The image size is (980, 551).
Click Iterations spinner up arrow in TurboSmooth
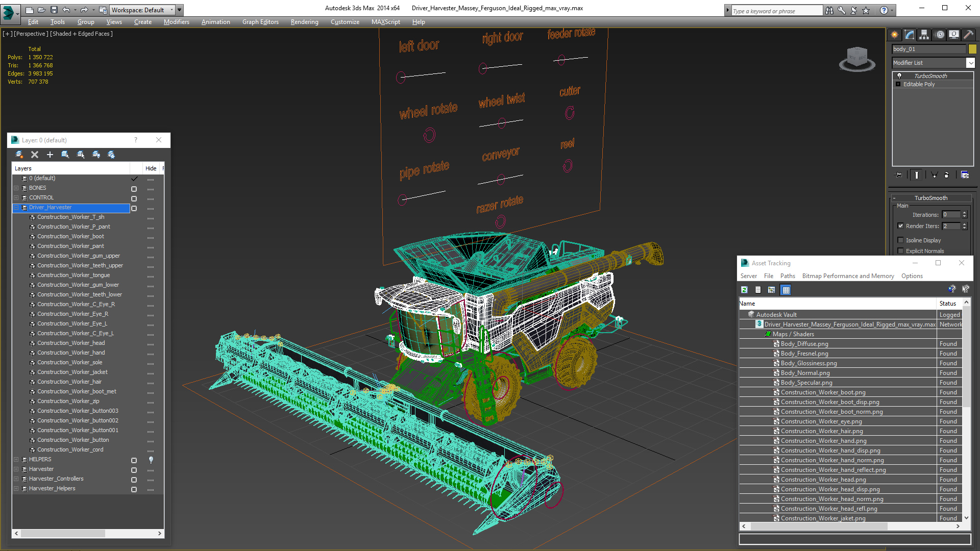click(x=964, y=213)
